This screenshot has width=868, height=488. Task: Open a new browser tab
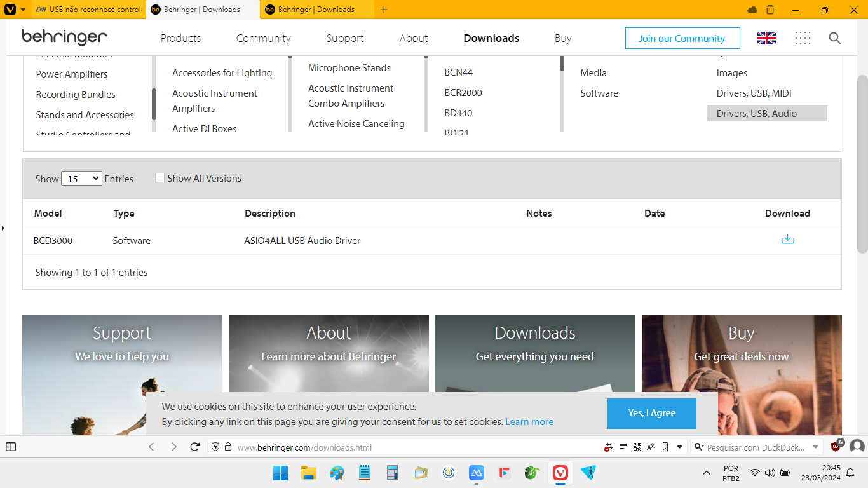[384, 10]
